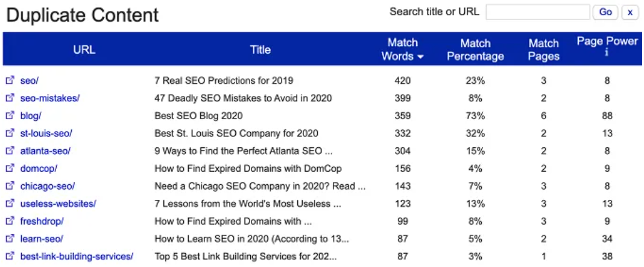The image size is (644, 267).
Task: Open external link icon for useless-websites/
Action: click(10, 203)
